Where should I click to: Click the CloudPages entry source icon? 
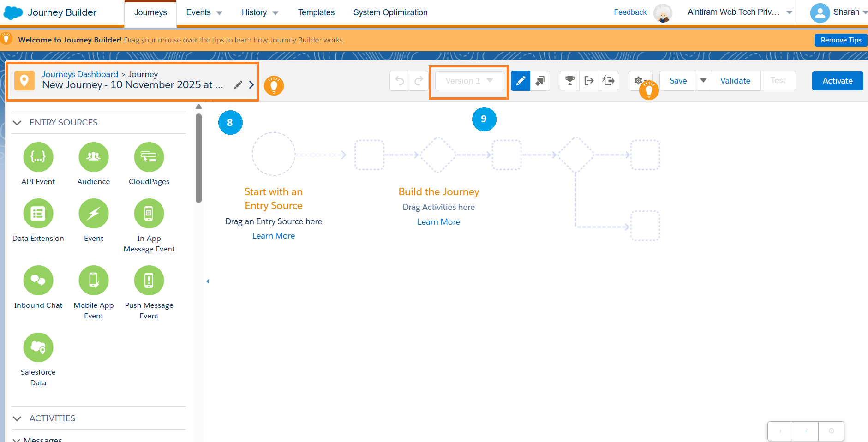(149, 157)
